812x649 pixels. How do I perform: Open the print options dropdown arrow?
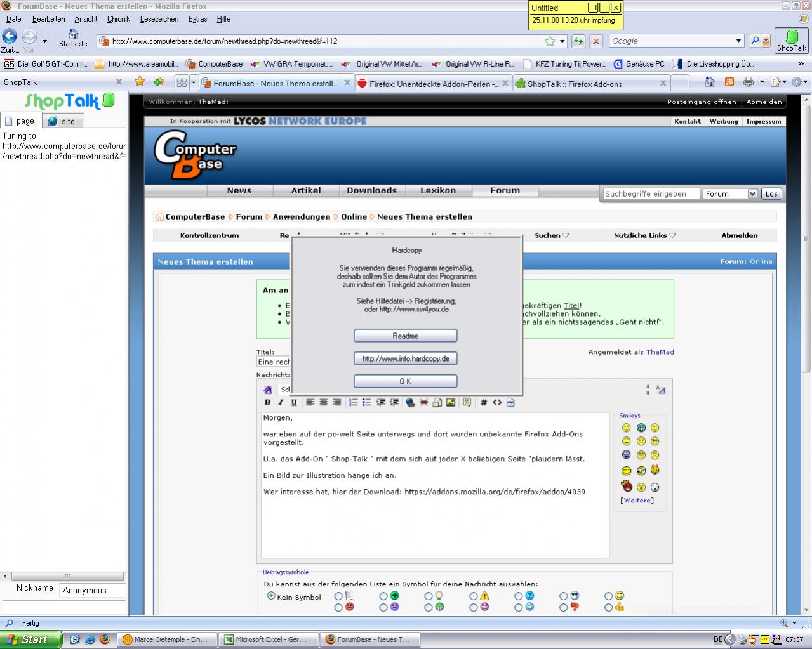point(762,82)
